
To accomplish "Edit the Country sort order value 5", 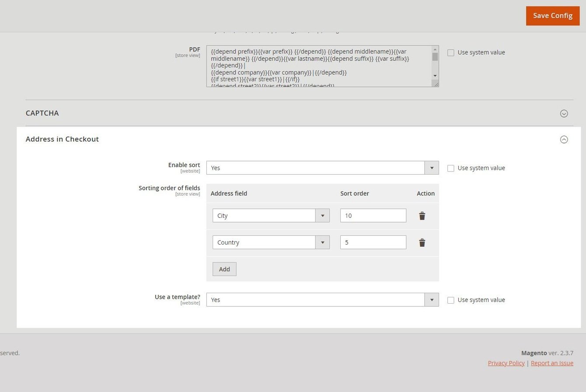I will point(373,242).
